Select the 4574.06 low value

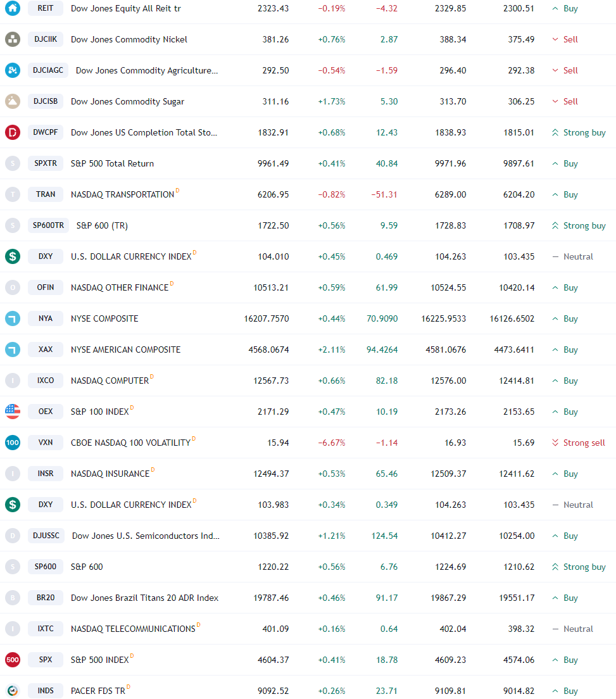(519, 660)
